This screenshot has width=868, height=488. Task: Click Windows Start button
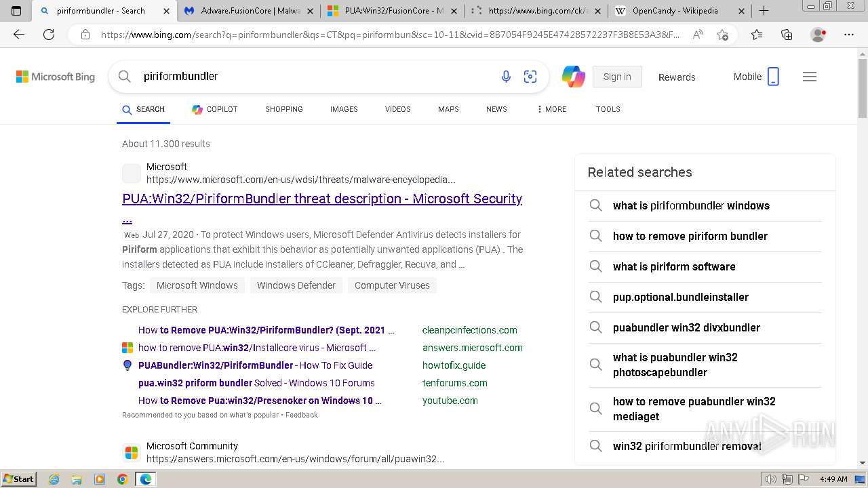click(x=19, y=479)
